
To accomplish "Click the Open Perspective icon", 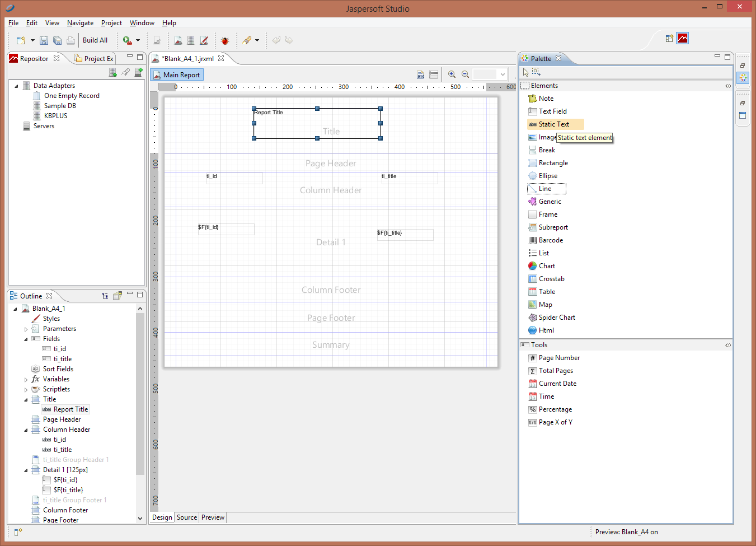I will click(x=669, y=39).
